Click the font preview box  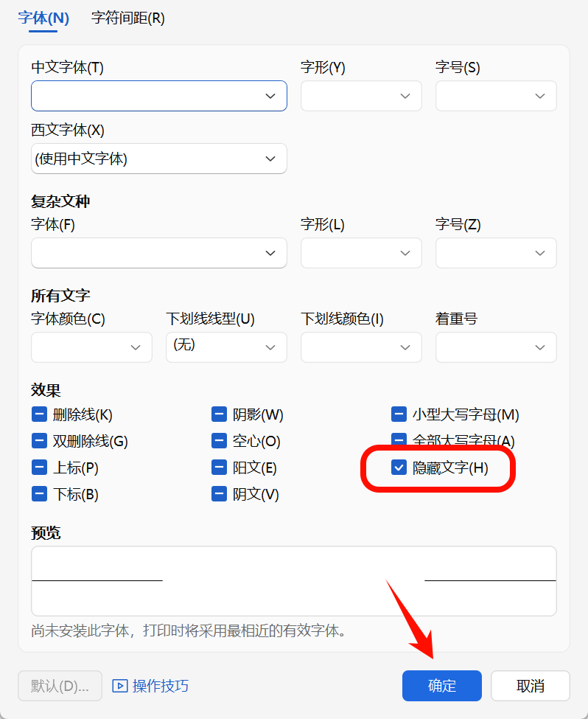click(294, 580)
